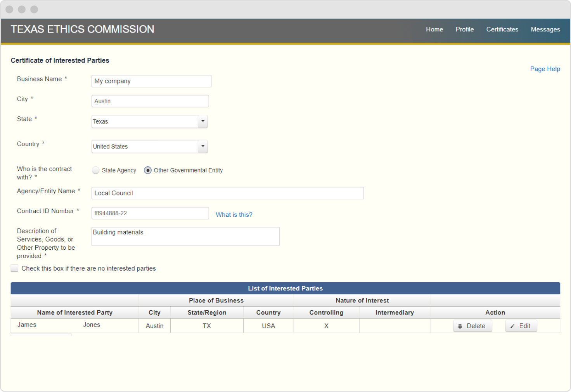
Task: Switch to the Certificates tab
Action: tap(502, 29)
